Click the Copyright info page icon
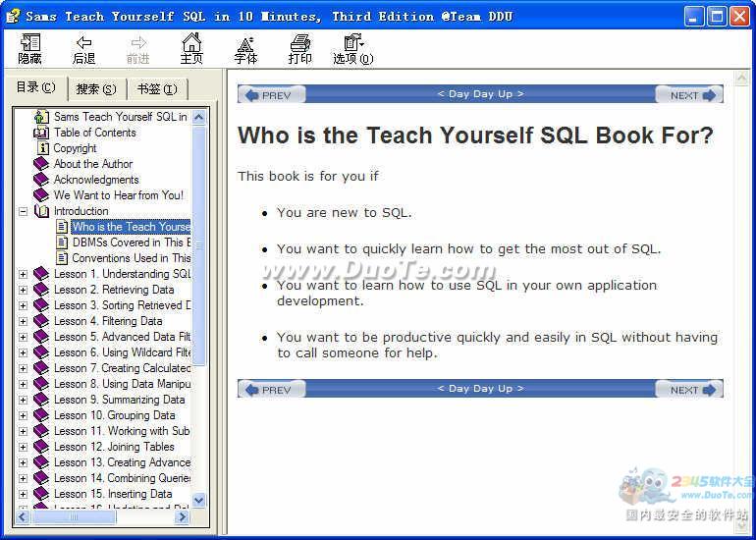 42,148
